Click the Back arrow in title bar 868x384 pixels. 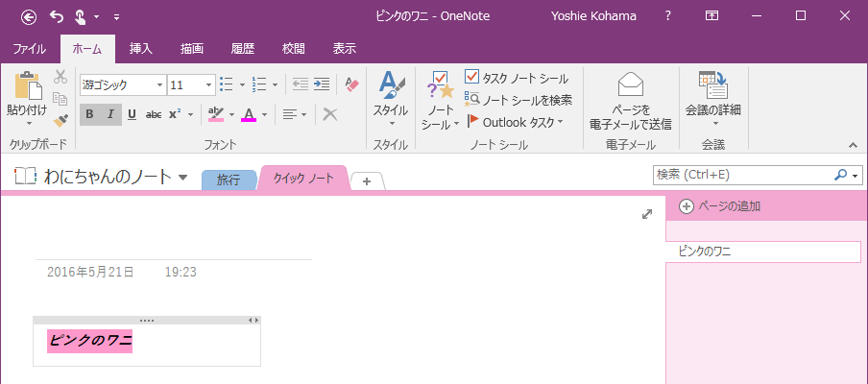[x=29, y=16]
